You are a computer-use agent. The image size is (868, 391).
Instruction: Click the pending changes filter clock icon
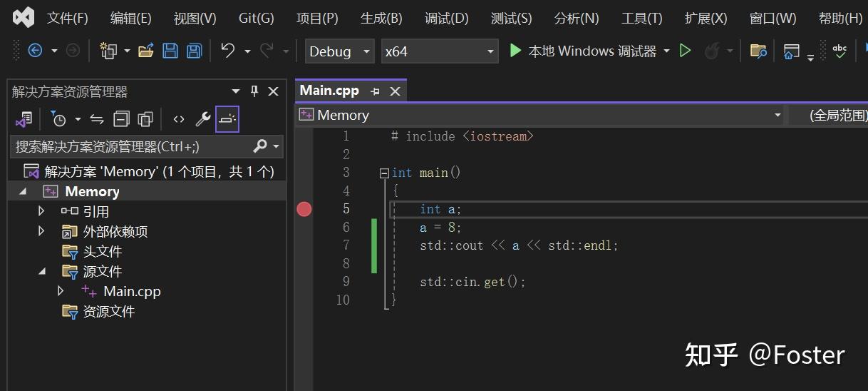pos(58,119)
